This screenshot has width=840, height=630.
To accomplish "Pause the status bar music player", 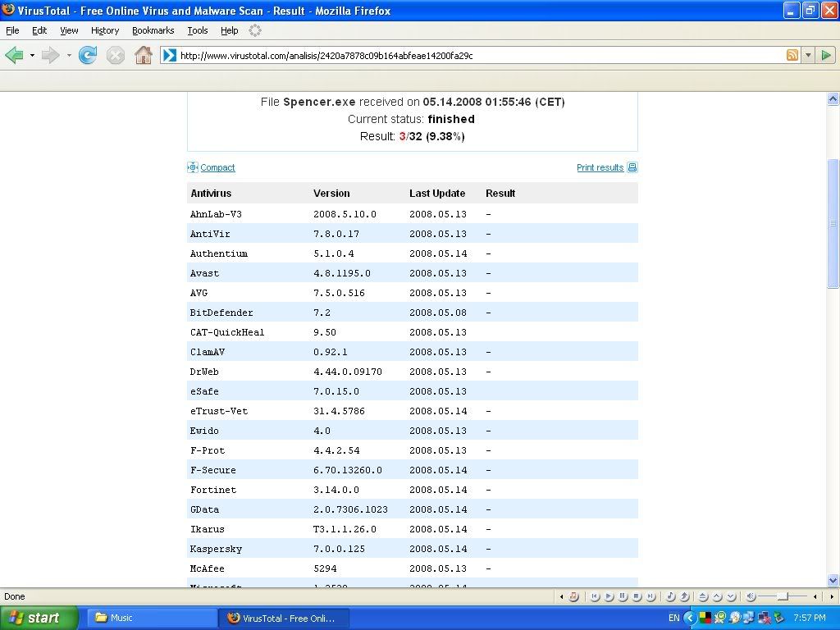I will [x=623, y=596].
